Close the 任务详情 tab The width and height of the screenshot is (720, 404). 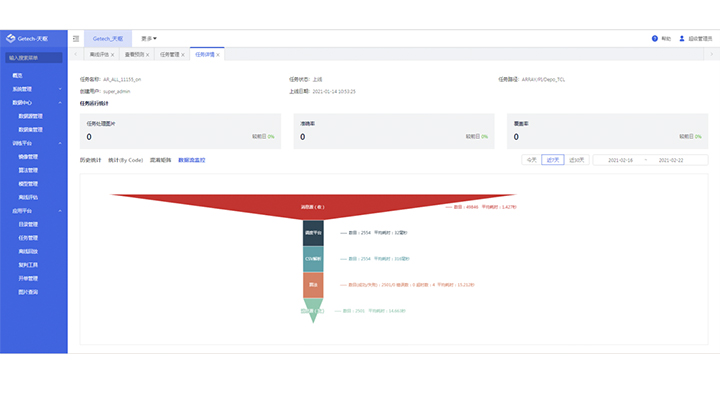[x=218, y=55]
